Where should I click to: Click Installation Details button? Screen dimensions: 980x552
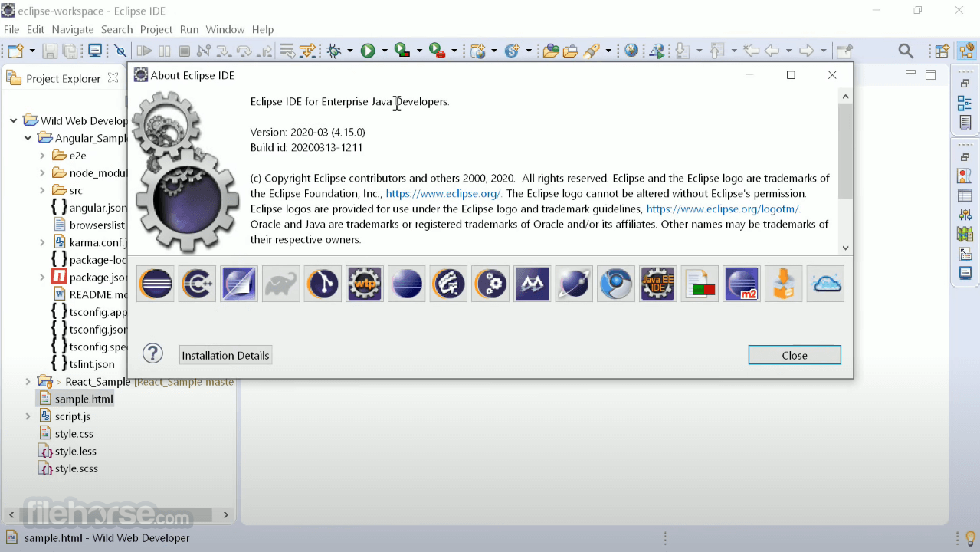click(225, 356)
